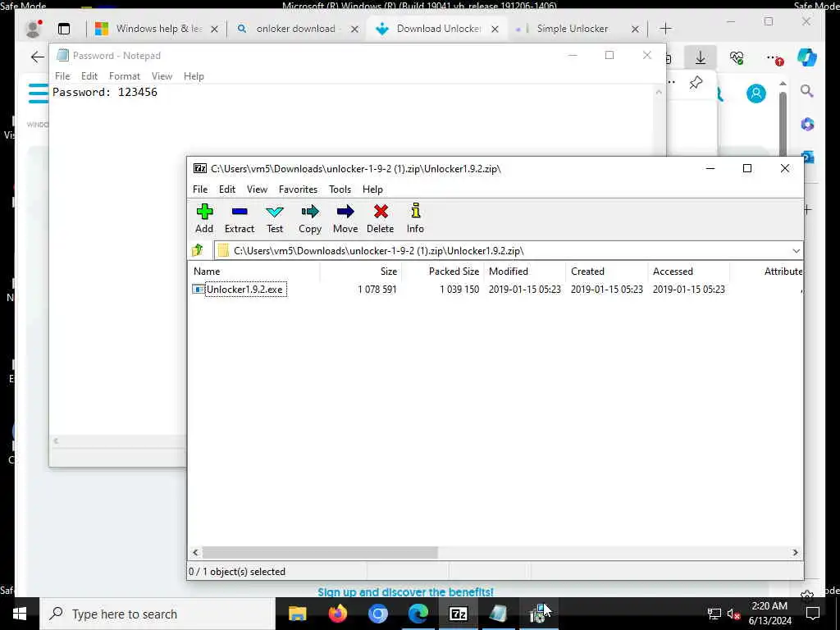840x630 pixels.
Task: Select the Copy toolbar icon in 7-Zip
Action: [309, 218]
